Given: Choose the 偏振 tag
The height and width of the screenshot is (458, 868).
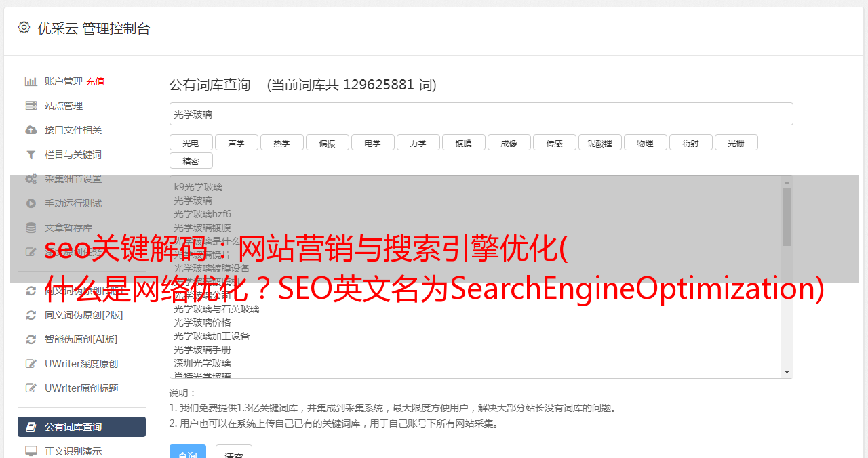Looking at the screenshot, I should point(328,142).
